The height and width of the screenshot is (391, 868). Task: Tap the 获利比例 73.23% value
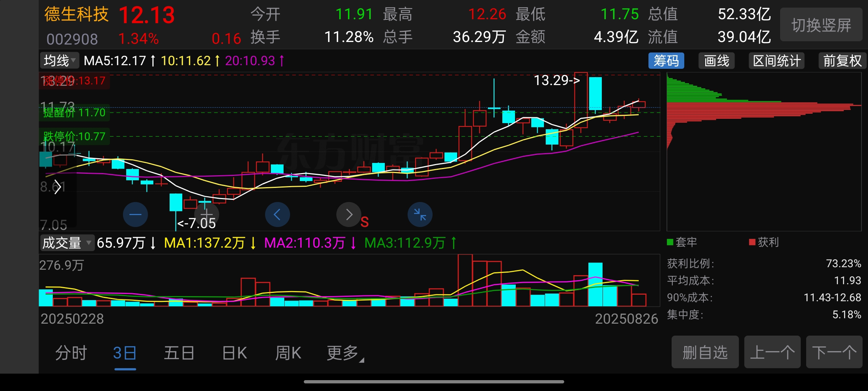point(843,264)
